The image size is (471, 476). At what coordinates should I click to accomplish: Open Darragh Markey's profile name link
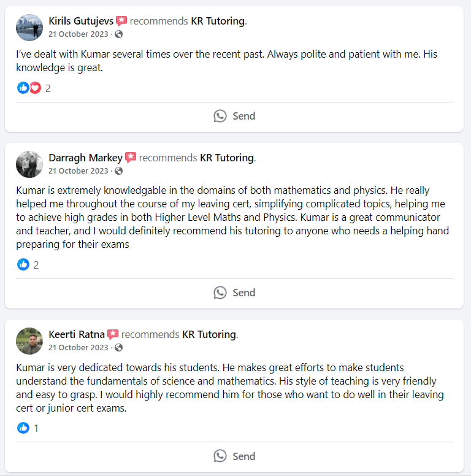[85, 158]
